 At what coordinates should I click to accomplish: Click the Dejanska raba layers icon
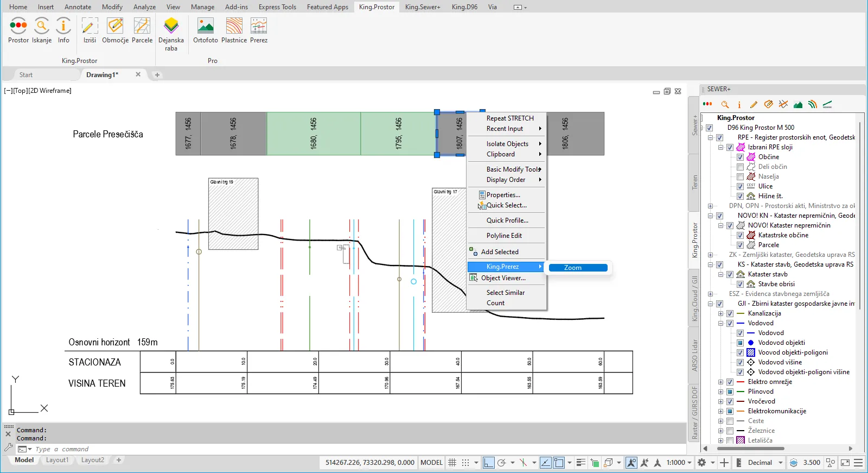pos(171,26)
